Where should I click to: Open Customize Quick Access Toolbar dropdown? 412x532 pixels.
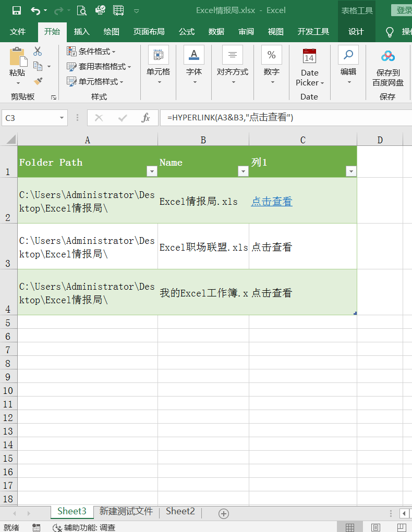136,11
